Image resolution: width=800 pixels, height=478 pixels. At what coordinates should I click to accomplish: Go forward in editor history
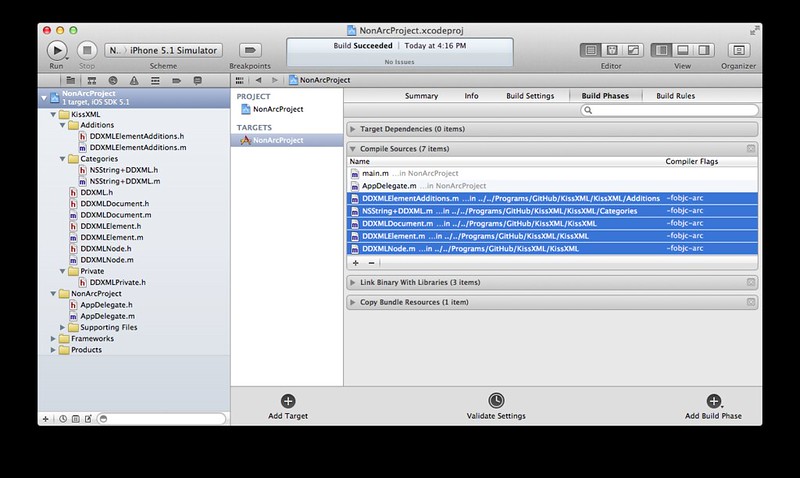(x=275, y=80)
